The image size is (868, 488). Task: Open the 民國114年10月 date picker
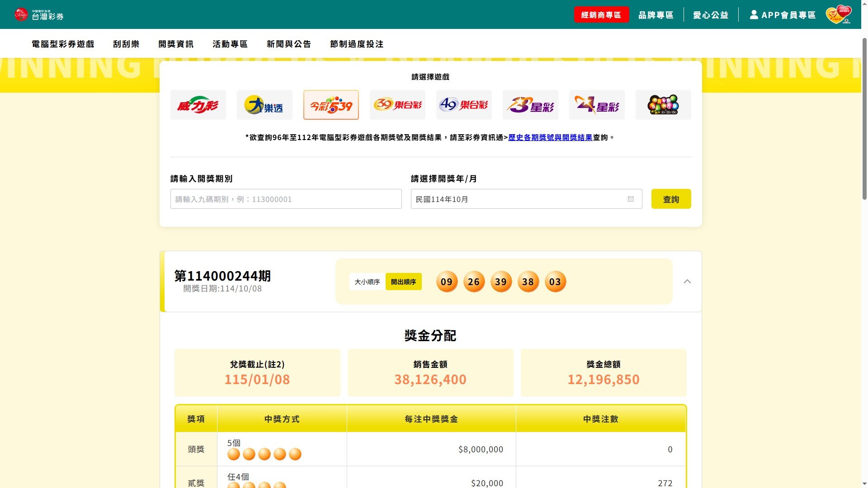coord(526,199)
